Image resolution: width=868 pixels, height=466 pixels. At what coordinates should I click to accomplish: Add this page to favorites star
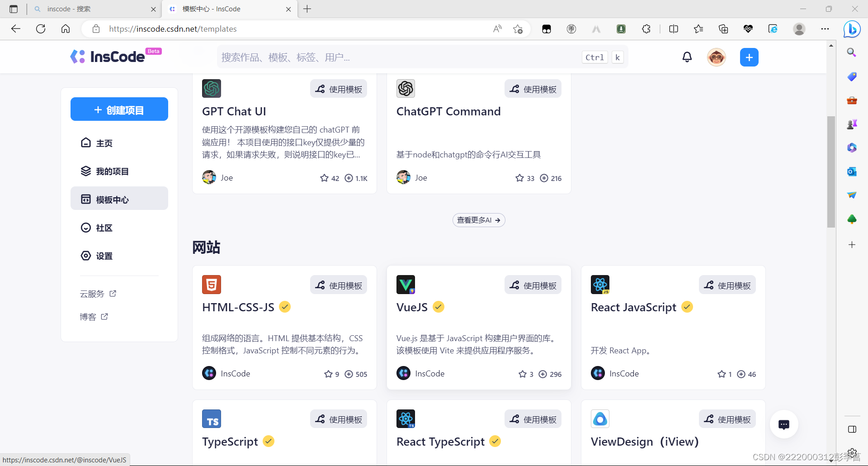[x=518, y=29]
